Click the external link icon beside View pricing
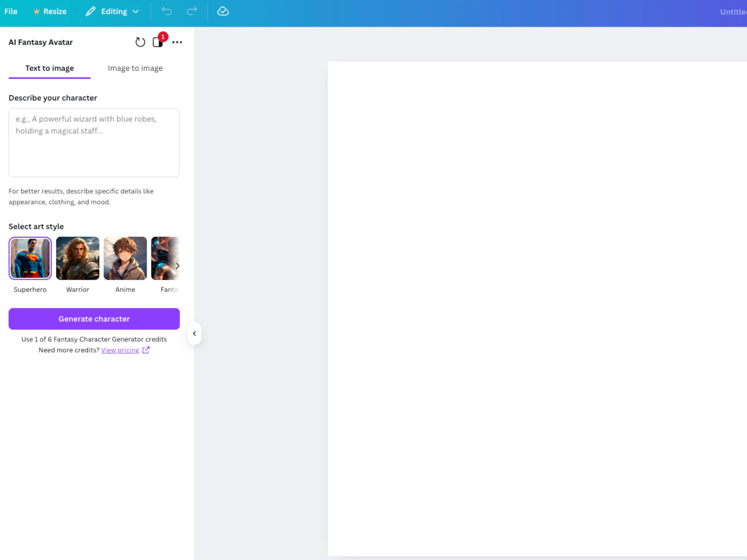Screen dimensions: 747x560 click(x=146, y=350)
